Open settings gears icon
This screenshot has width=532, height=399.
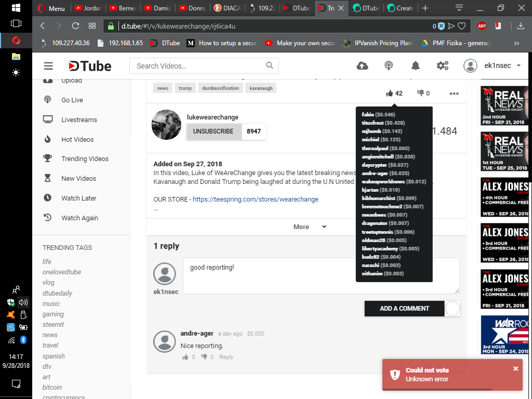443,65
